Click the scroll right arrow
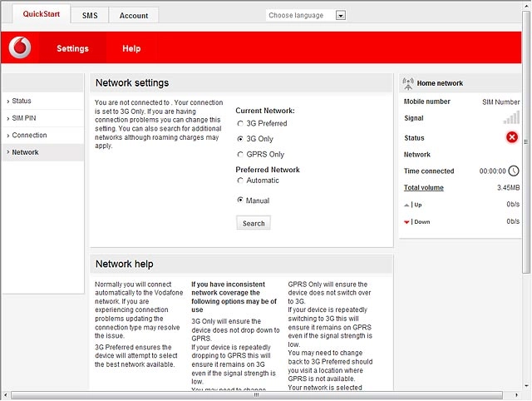Screen dimensions: 532x401 (516, 395)
